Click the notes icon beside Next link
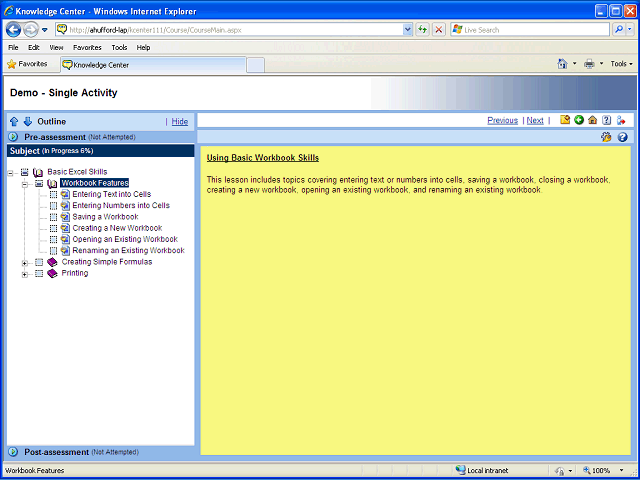This screenshot has height=480, width=640. click(x=565, y=120)
